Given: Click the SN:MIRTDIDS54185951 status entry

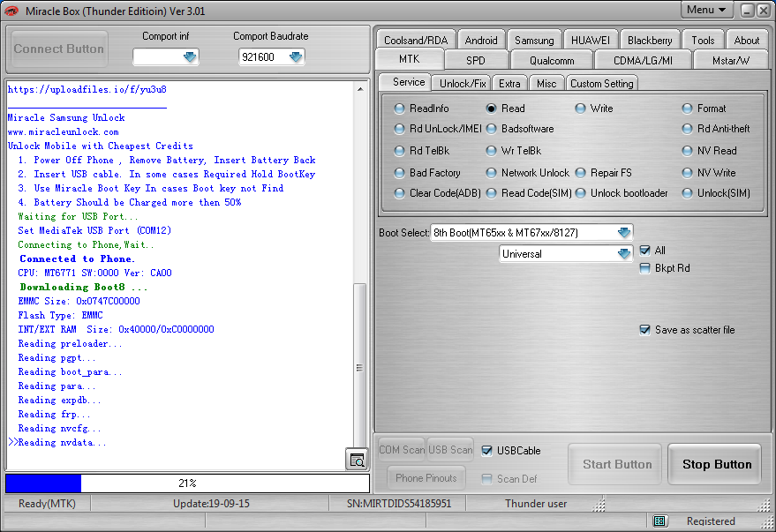Looking at the screenshot, I should point(399,504).
